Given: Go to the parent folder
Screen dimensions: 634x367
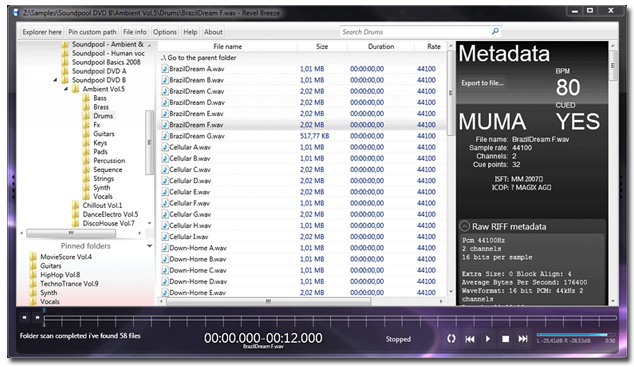Looking at the screenshot, I should tap(198, 58).
